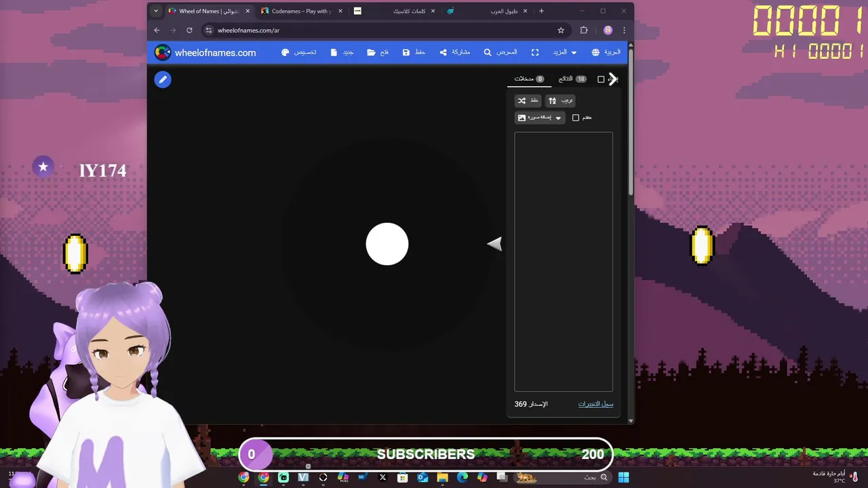868x488 pixels.
Task: Save the wheel using the حفظ disk icon
Action: 414,52
